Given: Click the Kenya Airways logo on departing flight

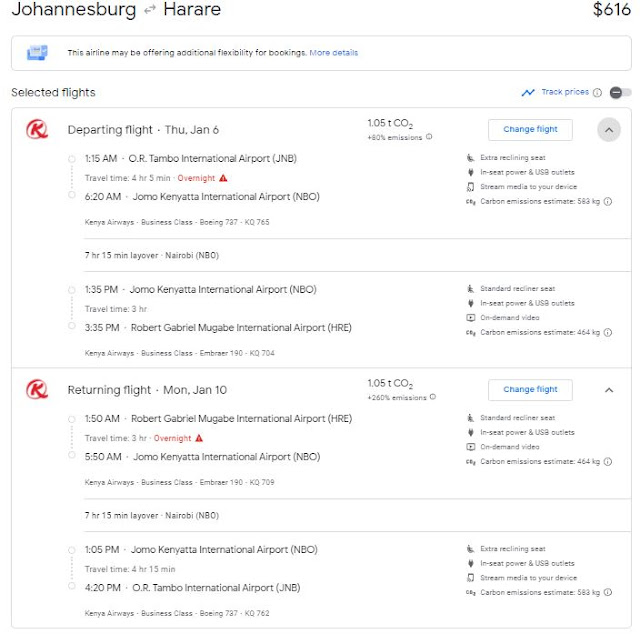Looking at the screenshot, I should click(37, 129).
